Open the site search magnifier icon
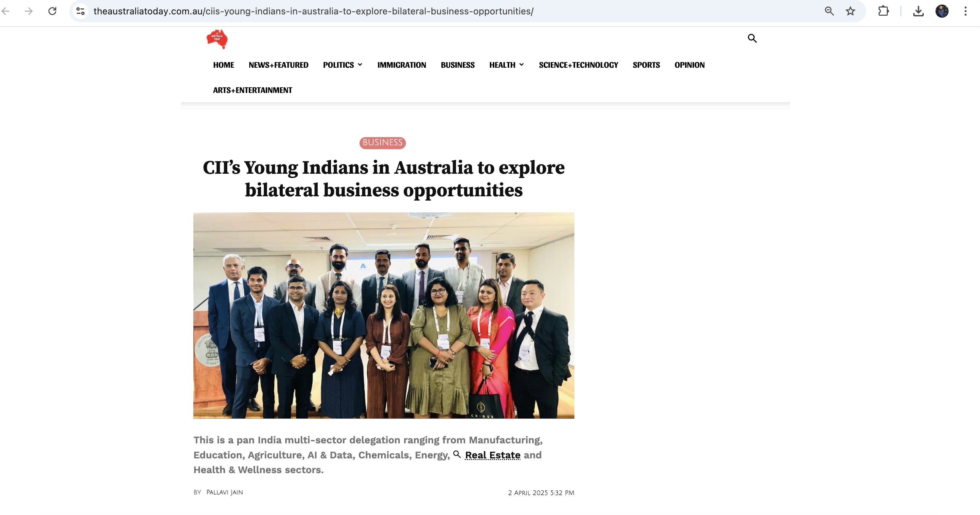This screenshot has height=515, width=980. click(x=752, y=38)
